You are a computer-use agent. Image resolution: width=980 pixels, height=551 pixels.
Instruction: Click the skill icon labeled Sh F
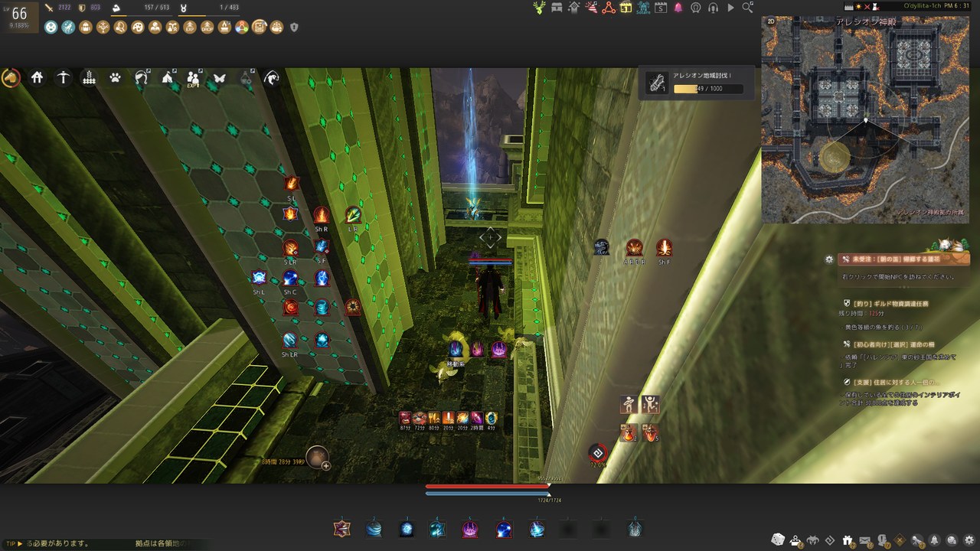(664, 247)
